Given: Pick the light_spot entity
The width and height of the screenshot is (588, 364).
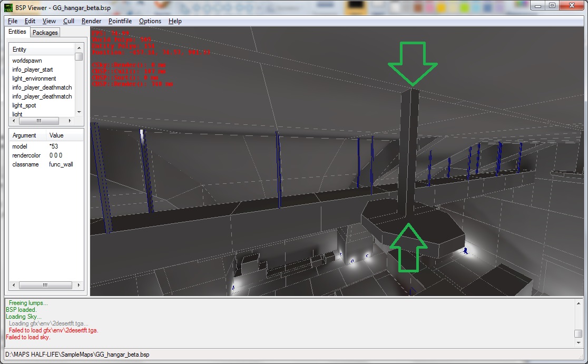Looking at the screenshot, I should tap(24, 105).
